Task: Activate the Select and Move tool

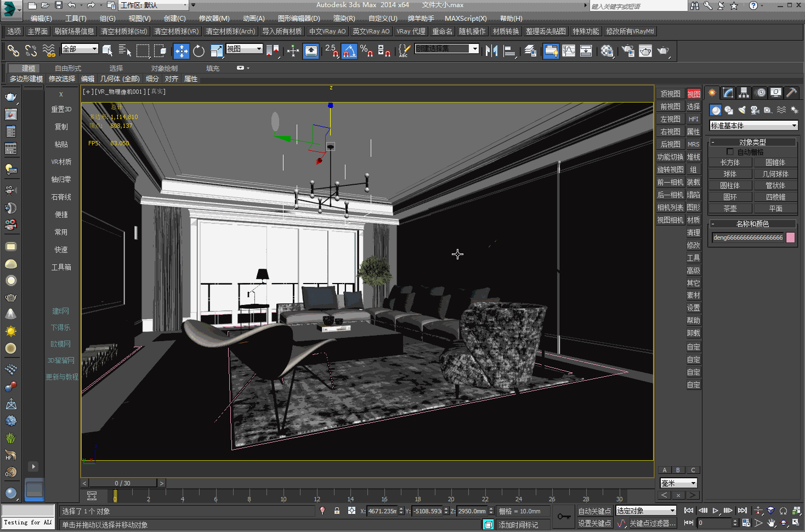Action: point(181,51)
